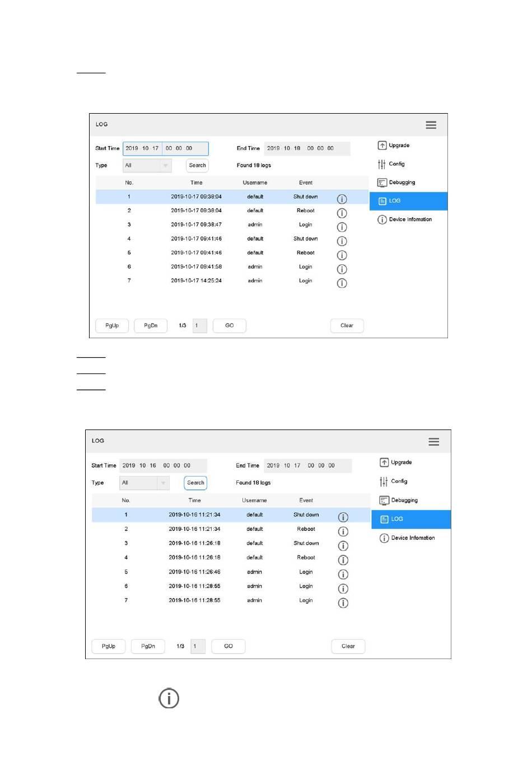Click Search in the 2019-10-16 LOG window
This screenshot has width=532, height=761.
(x=195, y=483)
